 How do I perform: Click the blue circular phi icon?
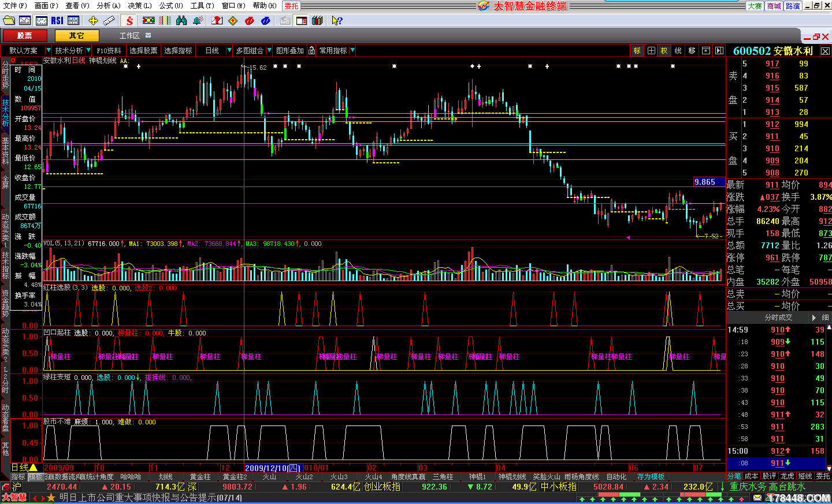coord(265,20)
